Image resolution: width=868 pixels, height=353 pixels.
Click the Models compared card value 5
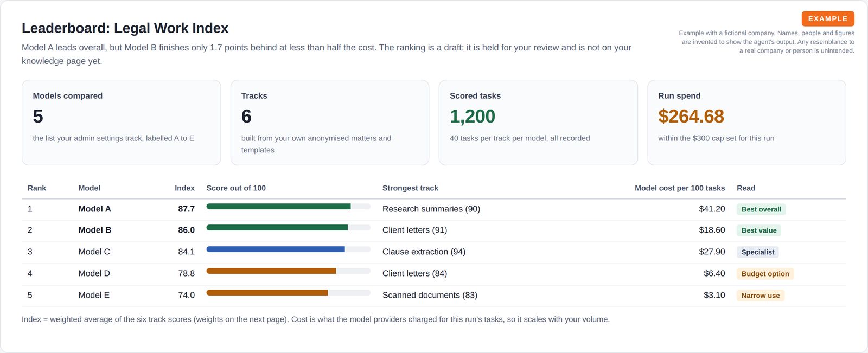[38, 116]
